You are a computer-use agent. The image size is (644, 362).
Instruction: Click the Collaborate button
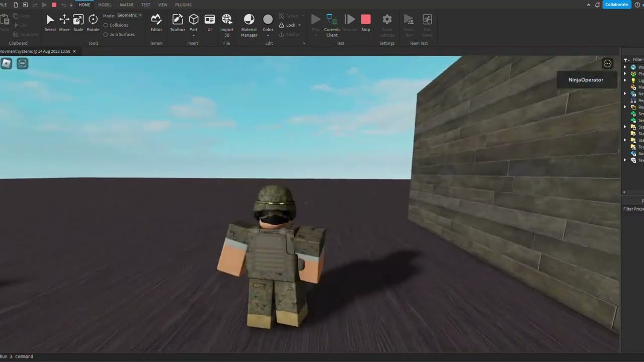click(617, 5)
